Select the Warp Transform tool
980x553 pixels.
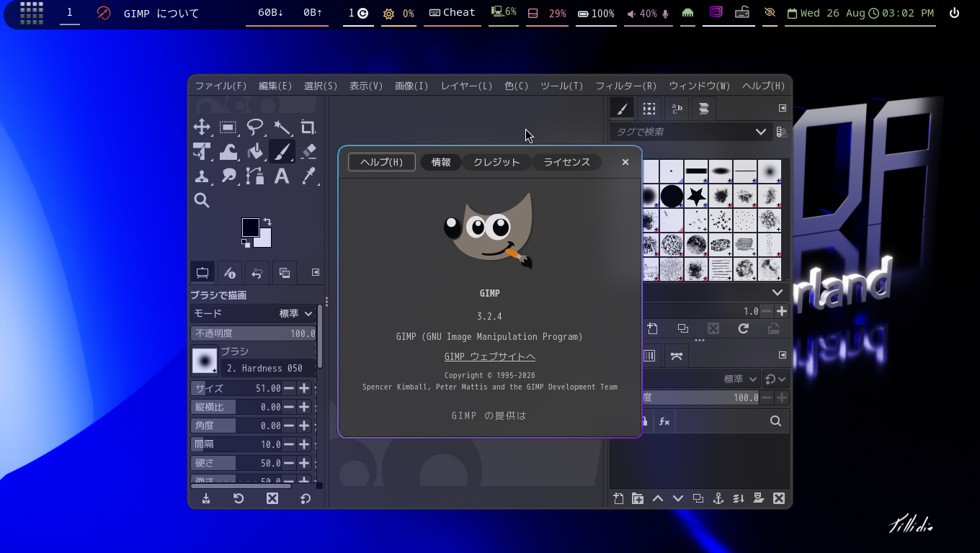tap(228, 151)
